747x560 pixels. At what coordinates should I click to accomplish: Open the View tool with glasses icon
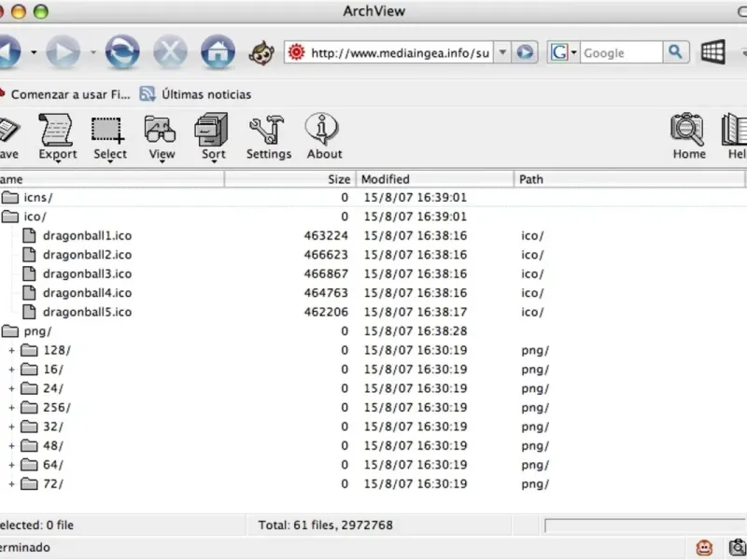coord(161,137)
